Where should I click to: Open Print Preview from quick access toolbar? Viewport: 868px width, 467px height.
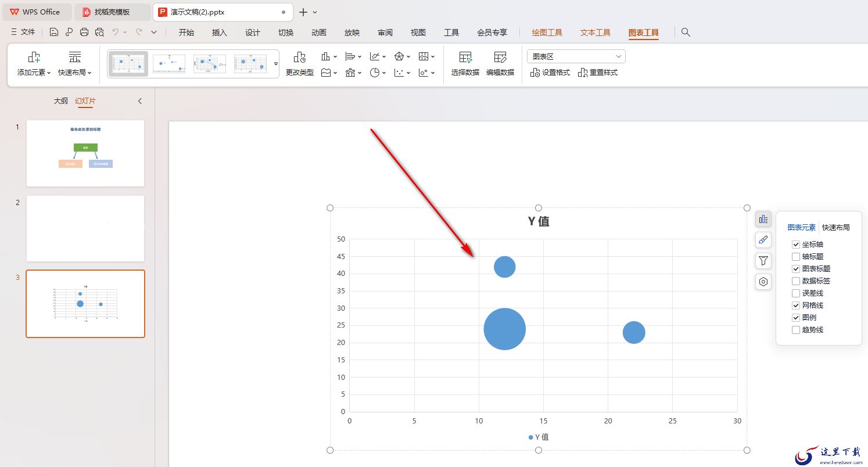point(99,33)
